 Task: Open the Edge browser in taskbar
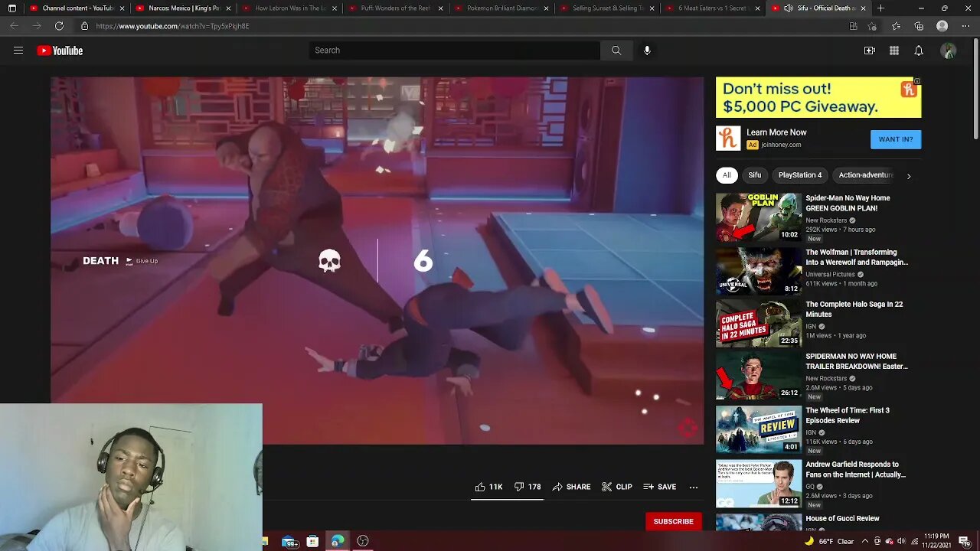pyautogui.click(x=338, y=541)
